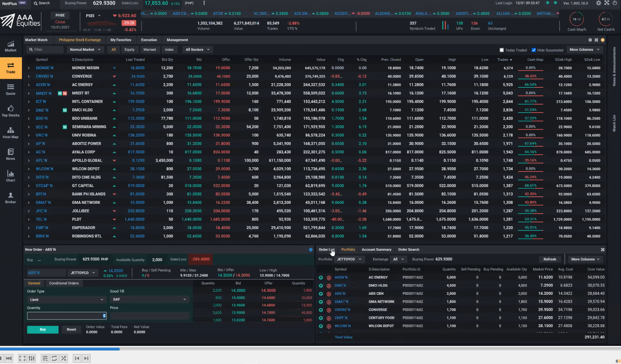The image size is (621, 364).
Task: Switch to Execution tab
Action: tap(149, 40)
